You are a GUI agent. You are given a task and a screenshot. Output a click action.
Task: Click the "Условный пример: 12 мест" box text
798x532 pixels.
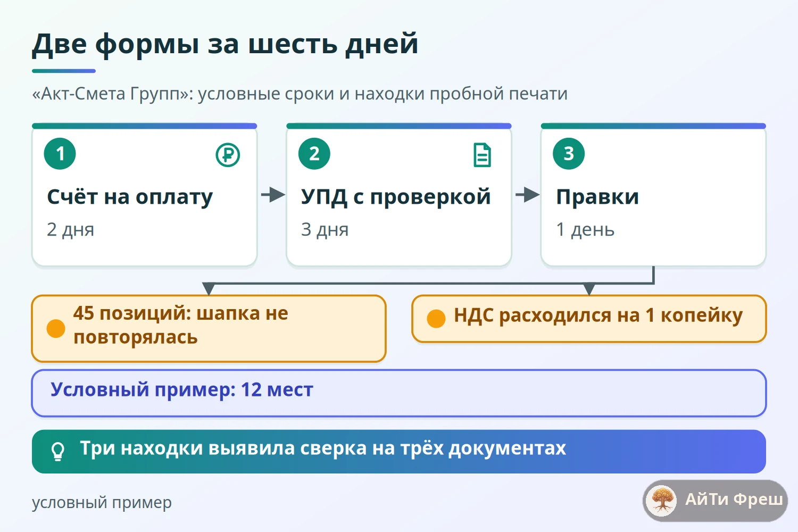point(182,390)
